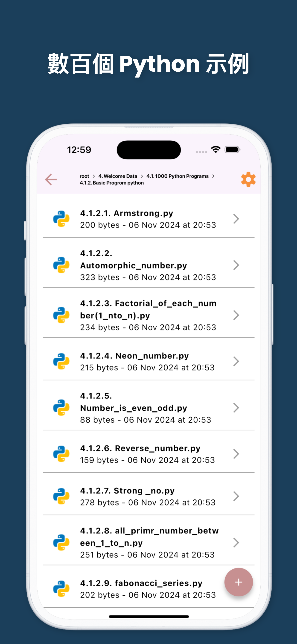Go to 4. Welcome Data breadcrumb
297x644 pixels.
[118, 176]
